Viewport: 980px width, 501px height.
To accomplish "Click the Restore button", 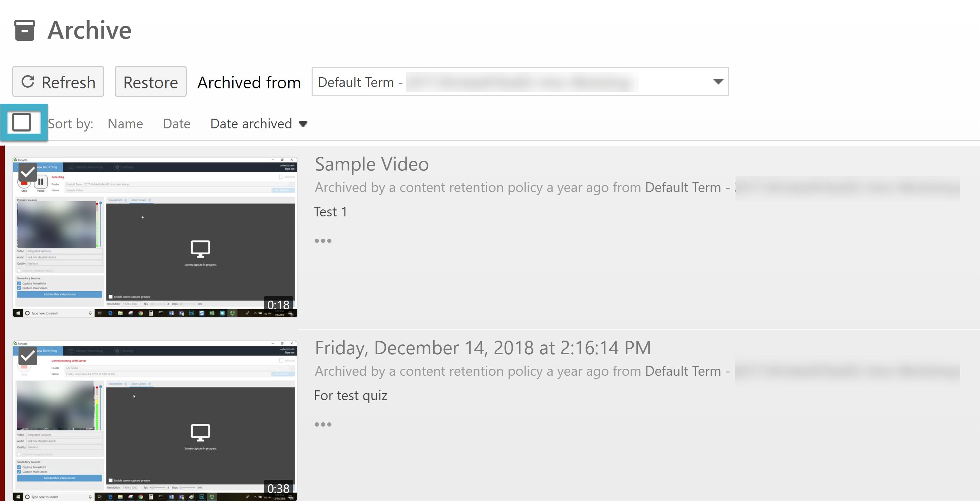I will (x=150, y=82).
